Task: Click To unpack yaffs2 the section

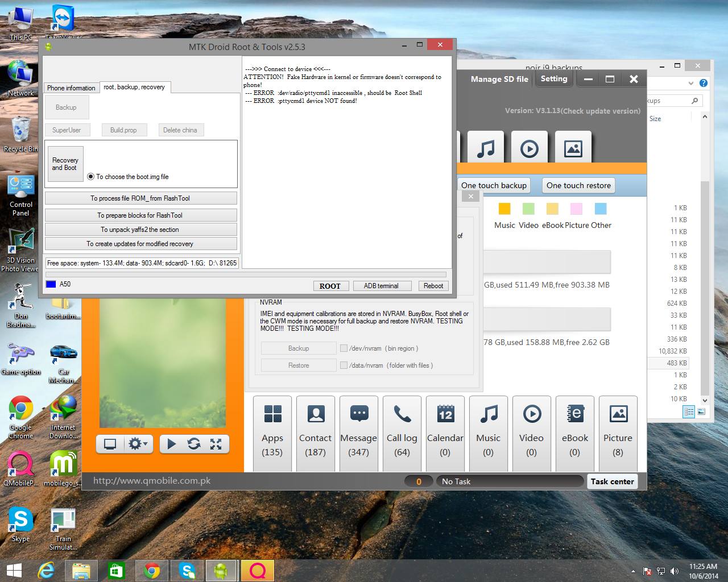Action: click(x=140, y=230)
